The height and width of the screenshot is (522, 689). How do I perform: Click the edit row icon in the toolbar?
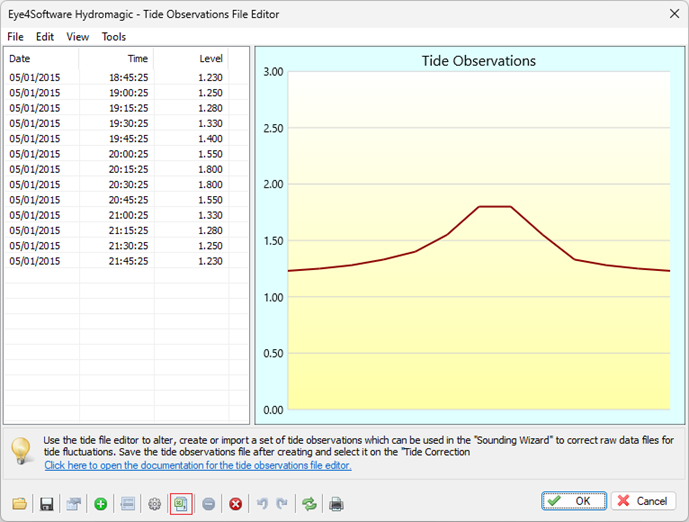point(127,504)
